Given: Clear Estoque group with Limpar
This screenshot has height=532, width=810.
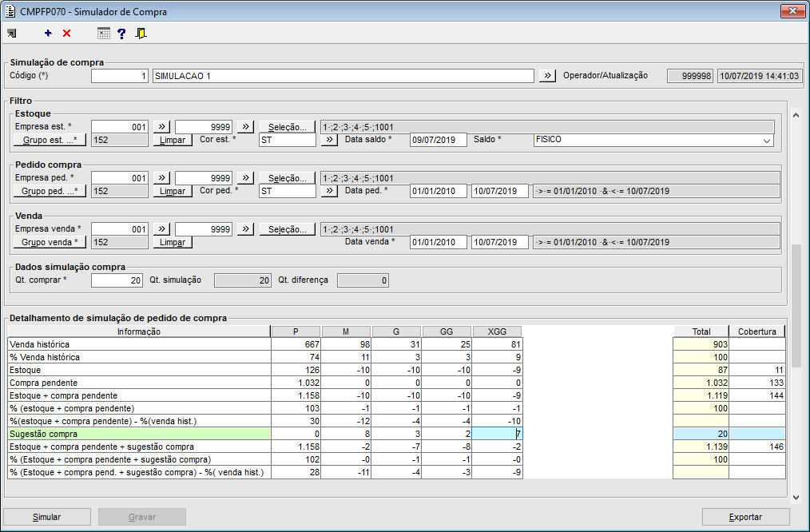Looking at the screenshot, I should click(x=173, y=140).
